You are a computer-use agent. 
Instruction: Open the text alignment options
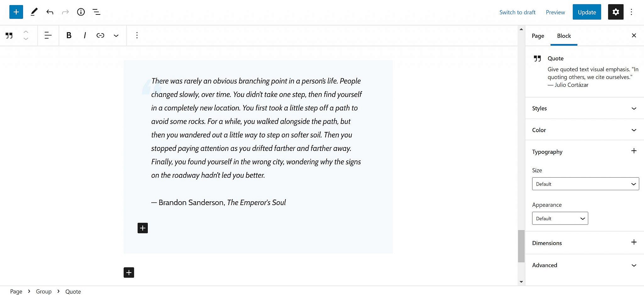tap(48, 36)
